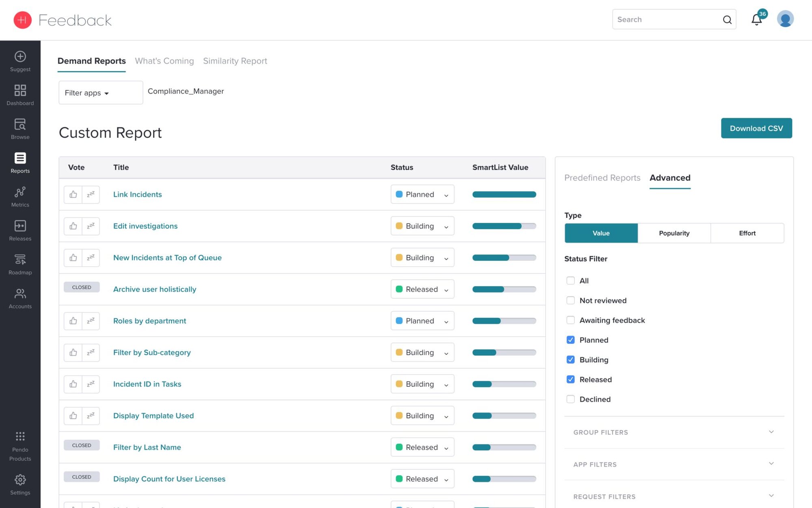The width and height of the screenshot is (812, 508).
Task: Sort by the SmartList Value column header
Action: coord(500,167)
